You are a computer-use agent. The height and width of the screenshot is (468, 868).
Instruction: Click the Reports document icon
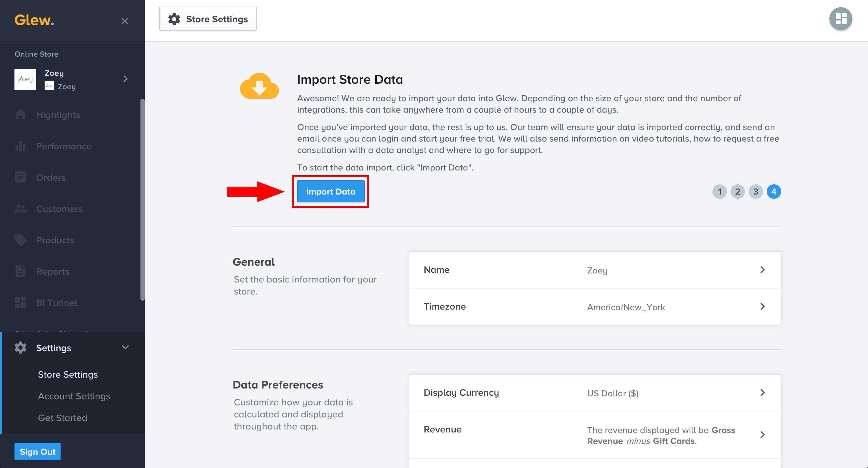[x=20, y=271]
